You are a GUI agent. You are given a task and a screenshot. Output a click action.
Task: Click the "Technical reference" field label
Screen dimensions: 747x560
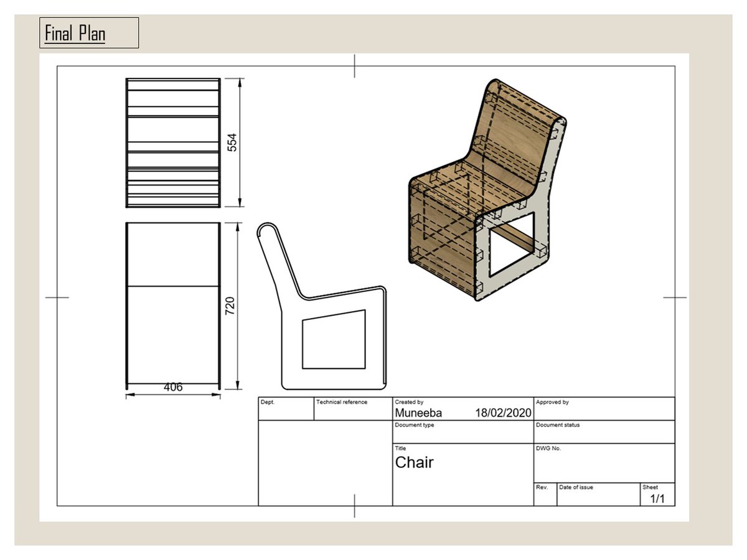pyautogui.click(x=342, y=403)
